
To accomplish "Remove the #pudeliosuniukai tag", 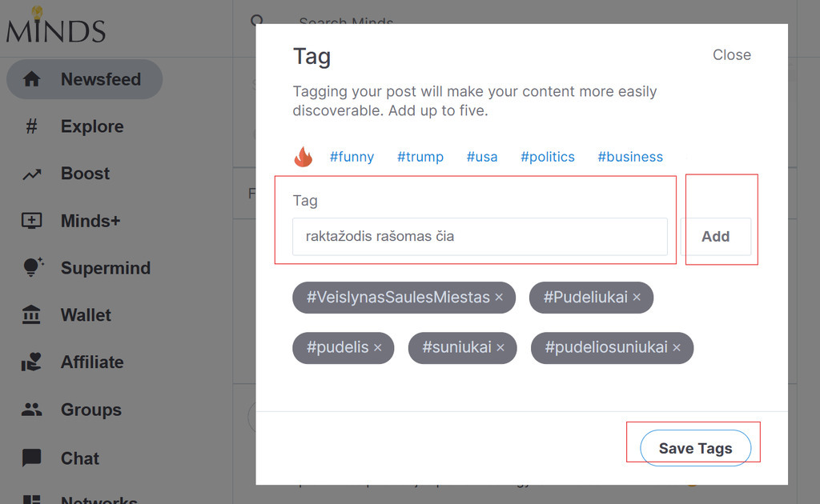I will pyautogui.click(x=677, y=348).
